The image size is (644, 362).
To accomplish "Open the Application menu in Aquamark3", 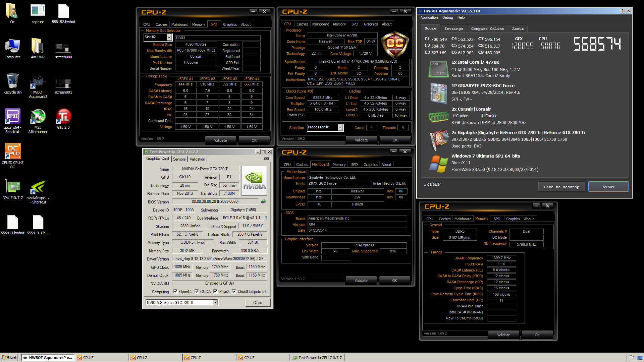I will (x=429, y=17).
